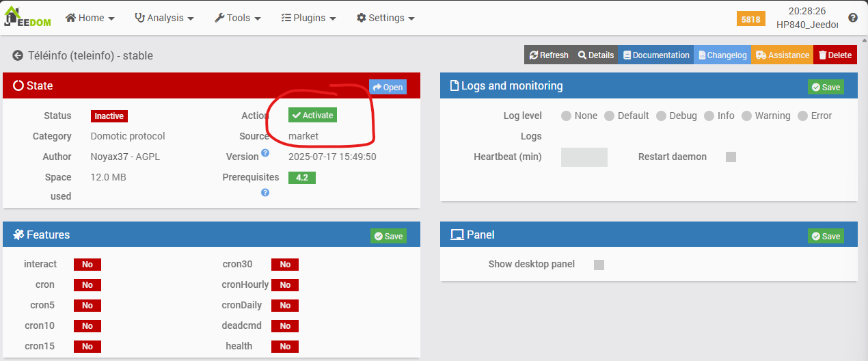Image resolution: width=868 pixels, height=361 pixels.
Task: Open the Tools menu
Action: coord(237,18)
